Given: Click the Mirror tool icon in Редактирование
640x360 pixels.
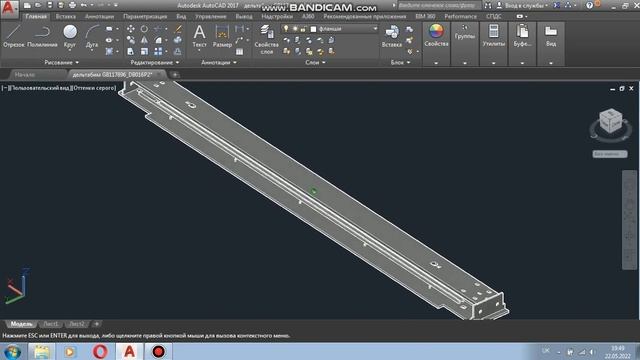Looking at the screenshot, I should click(144, 40).
